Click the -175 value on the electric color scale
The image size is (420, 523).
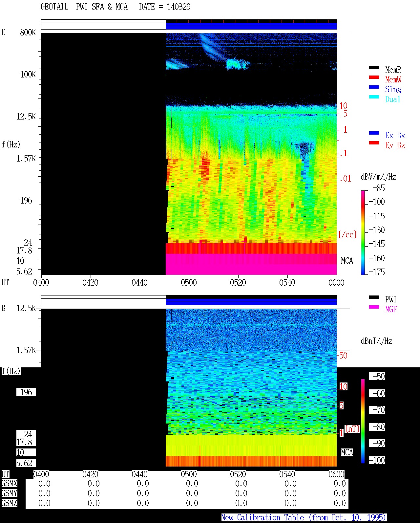(x=377, y=272)
